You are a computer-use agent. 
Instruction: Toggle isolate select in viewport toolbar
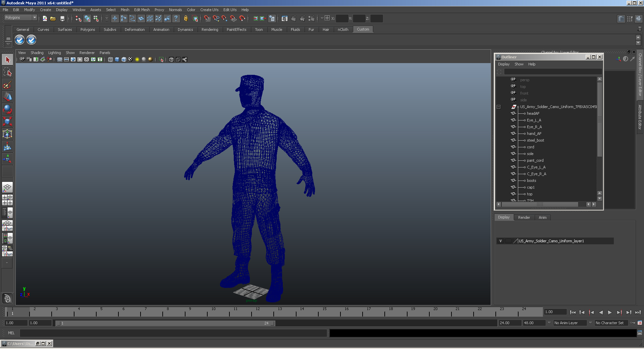pos(161,59)
